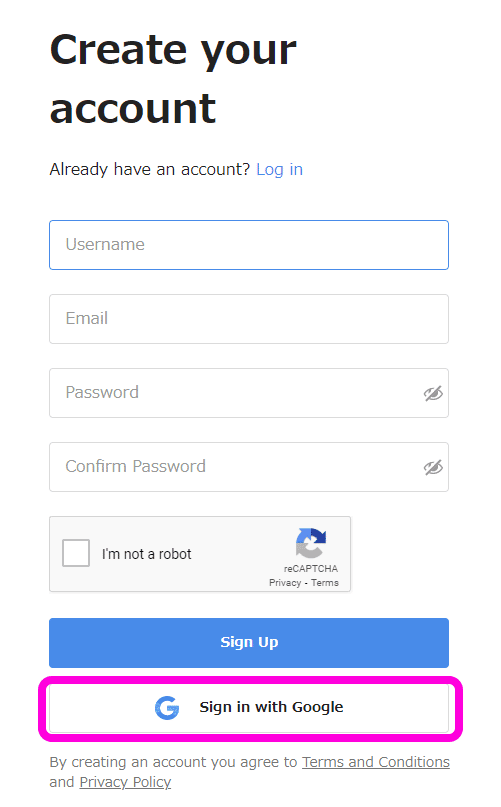The width and height of the screenshot is (501, 807).
Task: Click the reCAPTCHA text label
Action: tap(311, 569)
